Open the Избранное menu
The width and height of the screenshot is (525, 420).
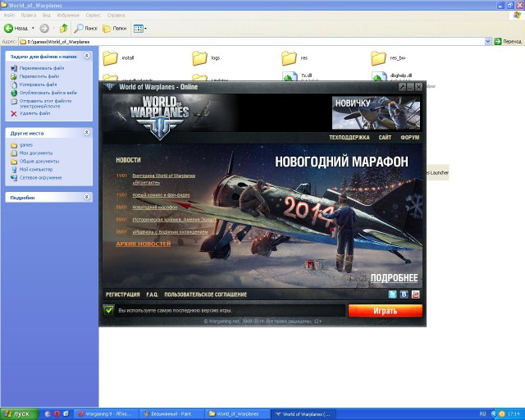(68, 16)
